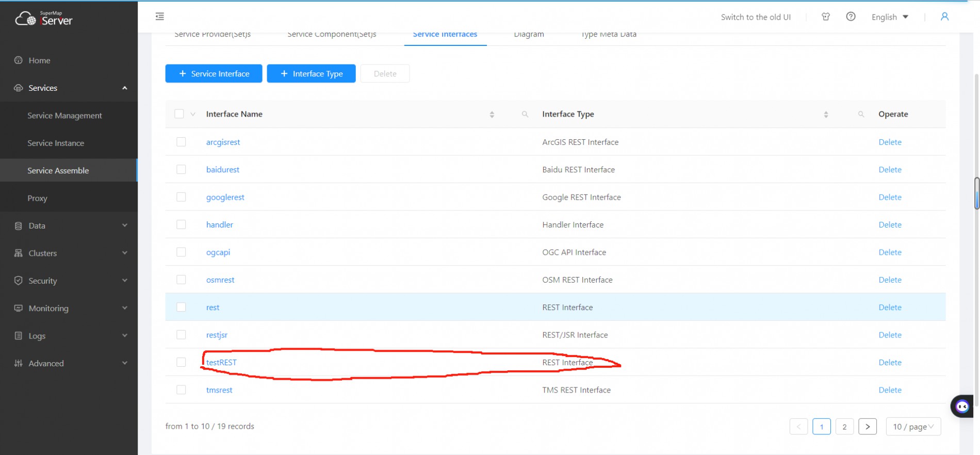Click the Security shield icon in sidebar
The image size is (980, 455).
pos(19,281)
